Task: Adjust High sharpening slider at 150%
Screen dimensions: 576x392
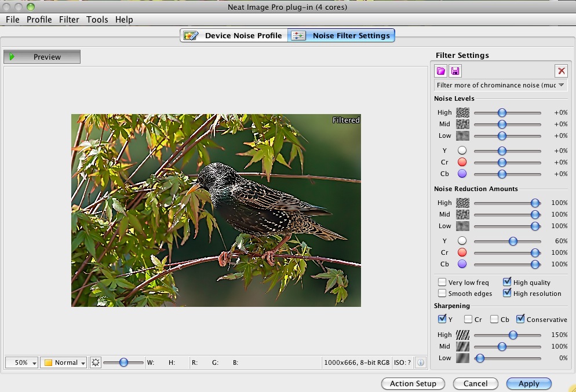Action: coord(513,335)
